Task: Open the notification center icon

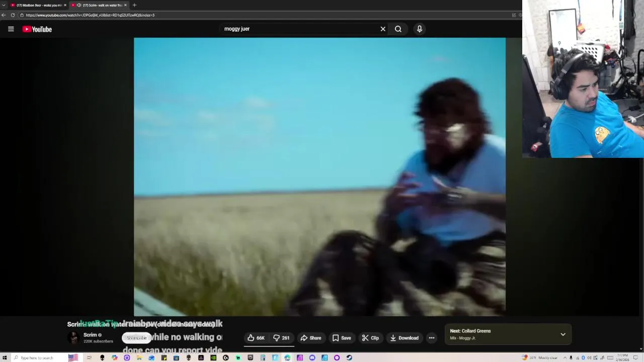Action: pyautogui.click(x=635, y=357)
